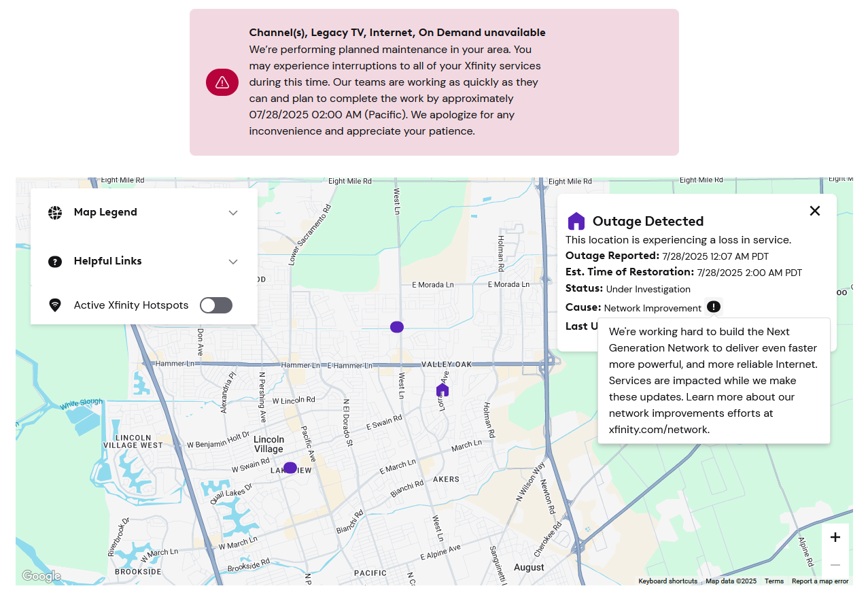Image resolution: width=868 pixels, height=599 pixels.
Task: Click 'August' map label
Action: click(x=529, y=568)
